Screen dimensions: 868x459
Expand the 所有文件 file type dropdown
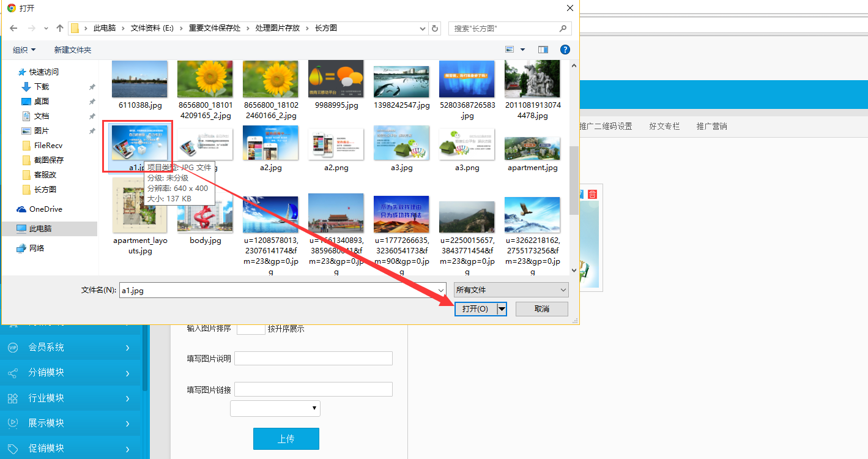[x=511, y=290]
